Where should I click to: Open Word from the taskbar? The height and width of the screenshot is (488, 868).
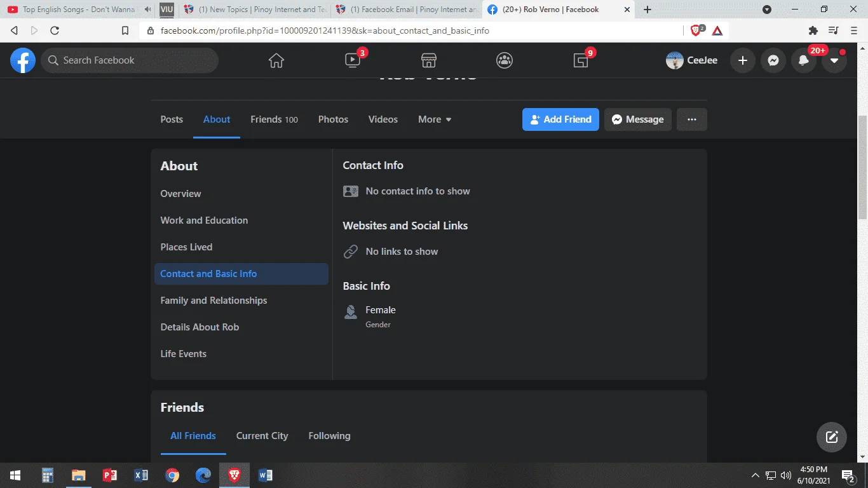266,475
